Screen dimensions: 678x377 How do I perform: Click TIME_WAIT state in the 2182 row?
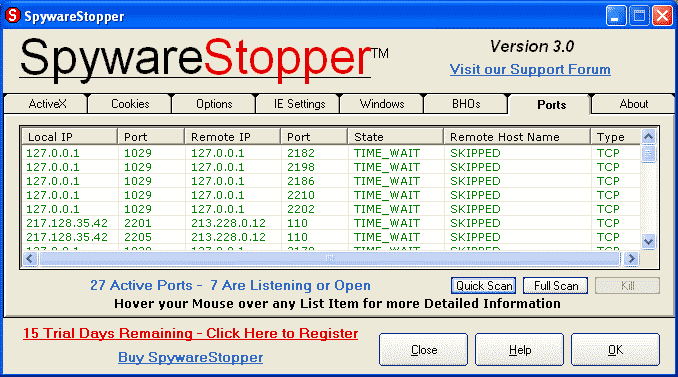[387, 153]
